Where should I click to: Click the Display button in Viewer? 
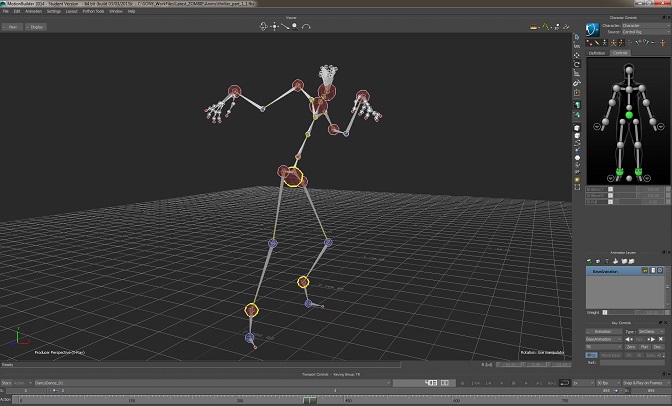36,27
